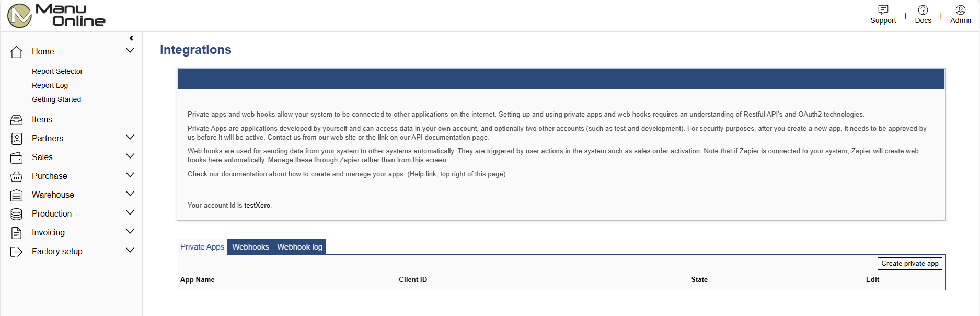Click the Purchase basket icon
The height and width of the screenshot is (316, 980).
click(x=17, y=176)
